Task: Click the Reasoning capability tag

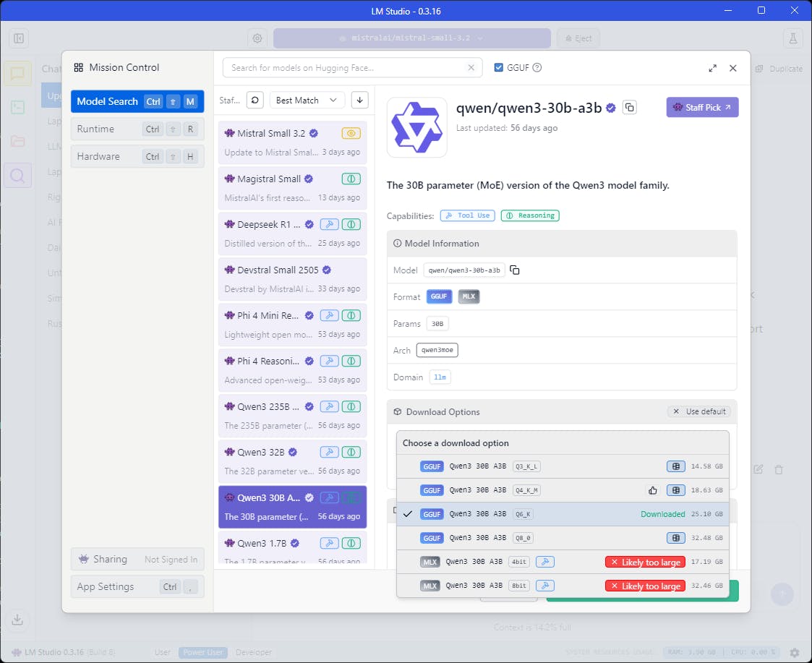Action: (x=530, y=215)
